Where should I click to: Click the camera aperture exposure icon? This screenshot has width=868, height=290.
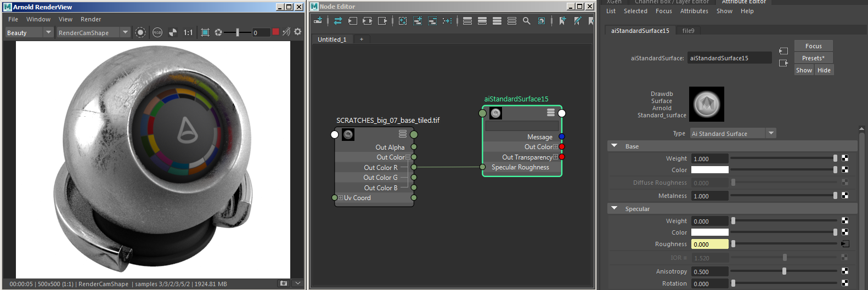pos(218,32)
